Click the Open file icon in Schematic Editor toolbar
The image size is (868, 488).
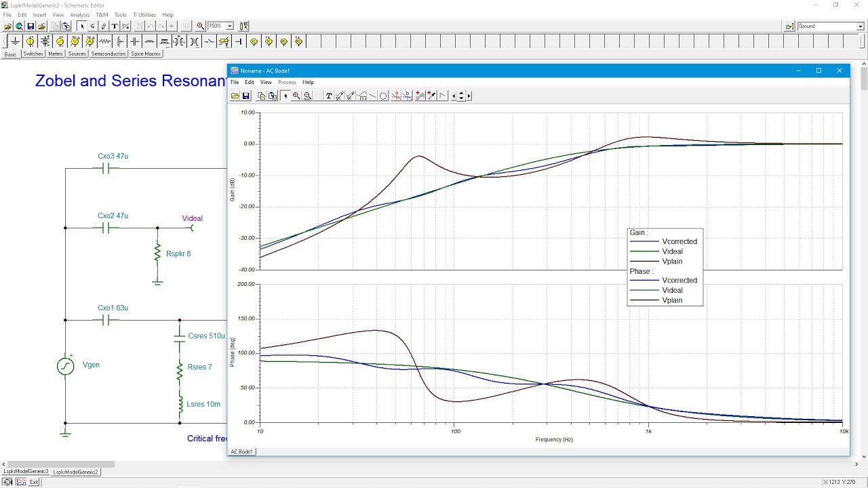[8, 26]
